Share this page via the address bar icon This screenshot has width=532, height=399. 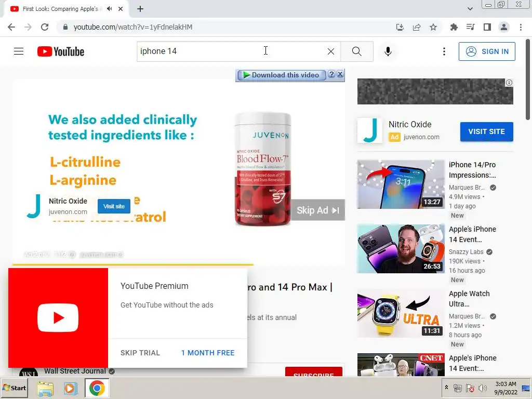click(x=417, y=27)
